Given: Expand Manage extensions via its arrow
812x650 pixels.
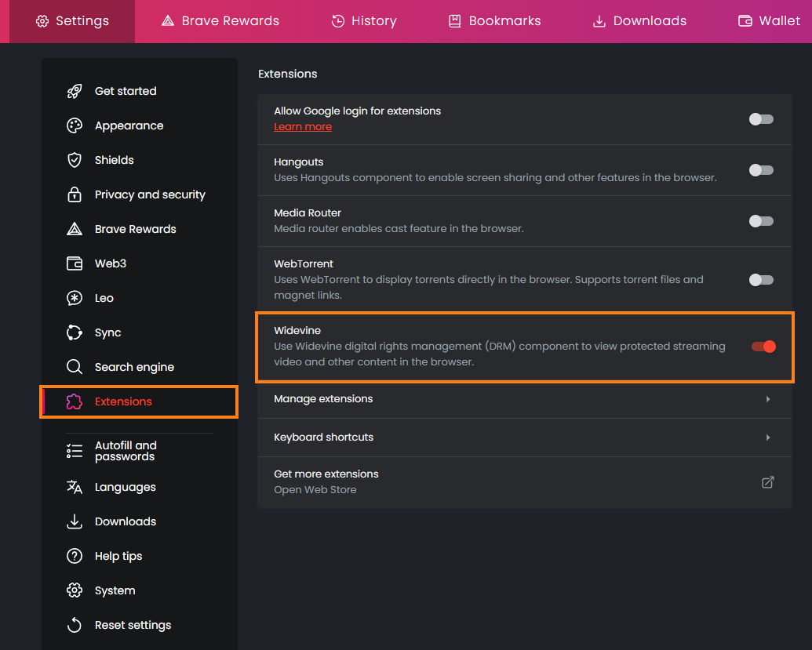Looking at the screenshot, I should (x=768, y=399).
